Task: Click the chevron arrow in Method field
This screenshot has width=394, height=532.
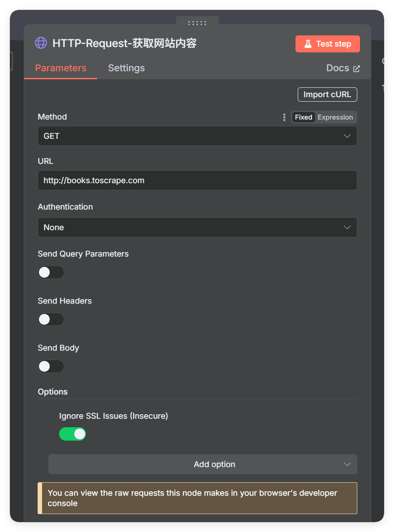Action: tap(347, 136)
